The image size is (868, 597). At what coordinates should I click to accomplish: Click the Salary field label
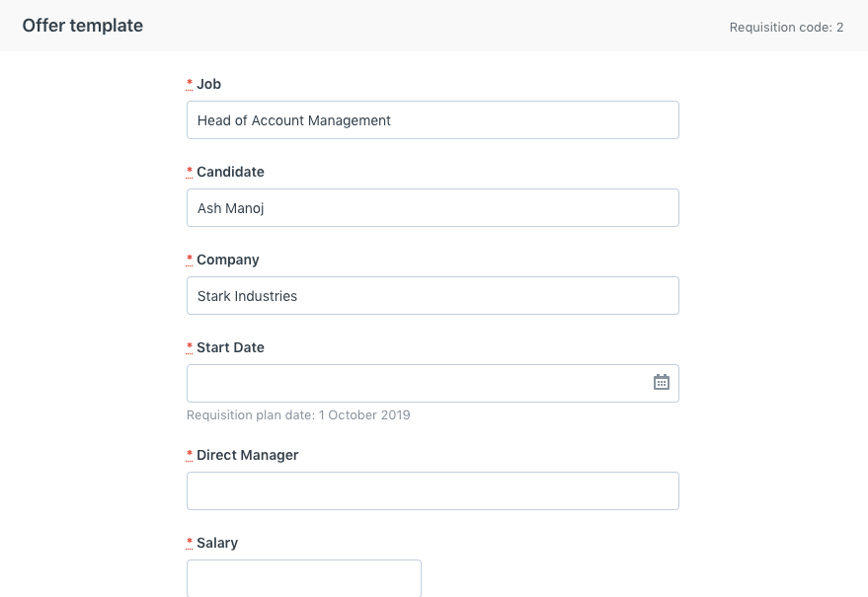coord(217,543)
